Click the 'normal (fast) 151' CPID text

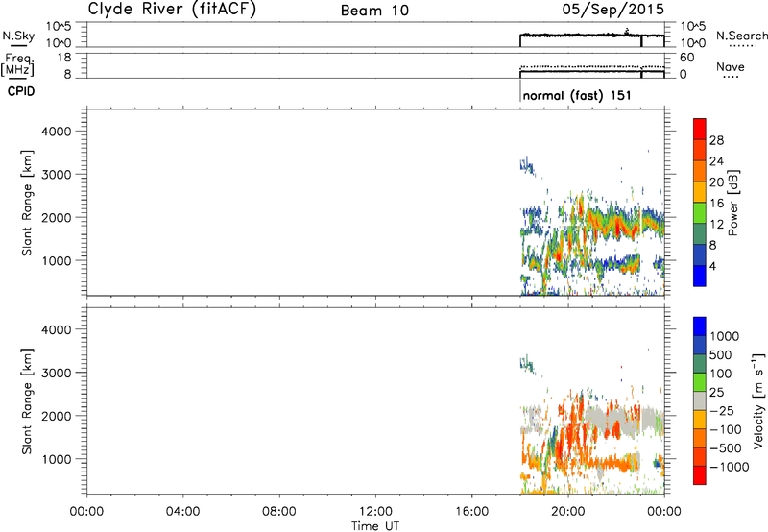577,95
